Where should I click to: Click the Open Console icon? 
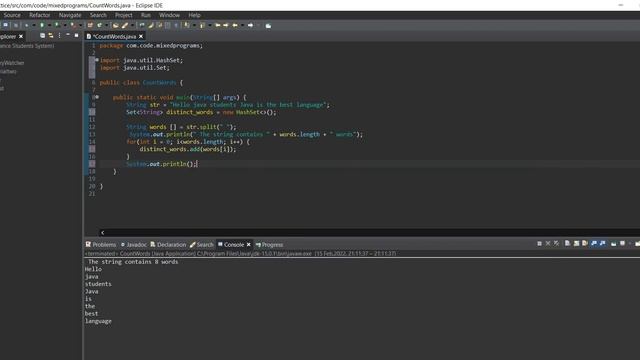pyautogui.click(x=637, y=244)
